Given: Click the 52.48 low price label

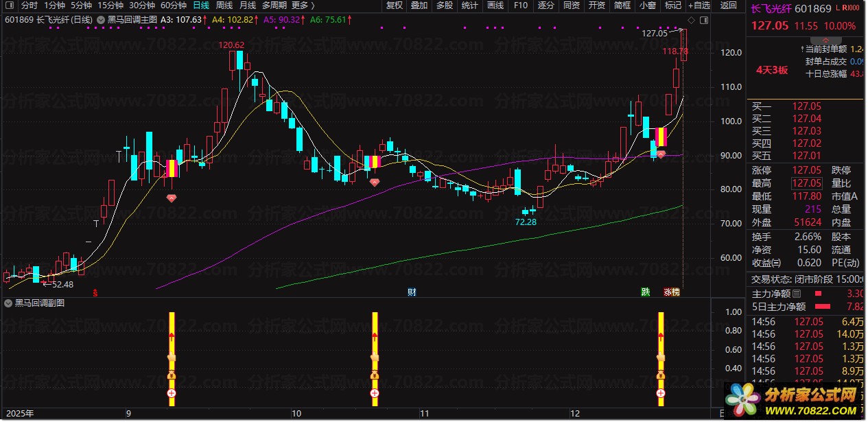Looking at the screenshot, I should click(x=62, y=284).
